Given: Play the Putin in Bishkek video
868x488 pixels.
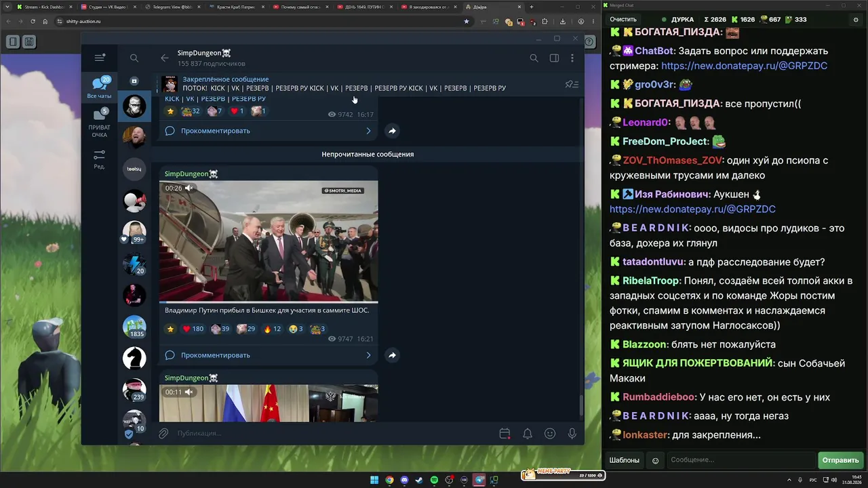Looking at the screenshot, I should tap(269, 241).
